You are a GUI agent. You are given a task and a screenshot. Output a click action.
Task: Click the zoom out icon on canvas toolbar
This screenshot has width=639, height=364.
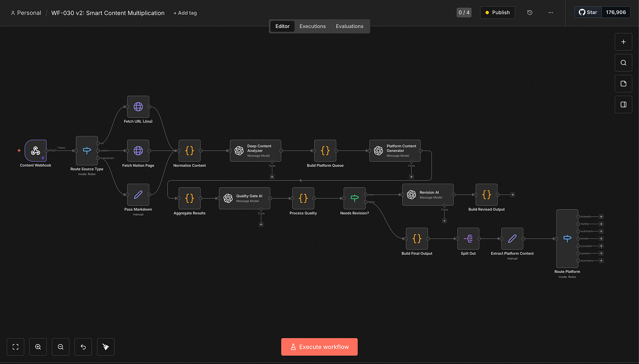pos(61,346)
